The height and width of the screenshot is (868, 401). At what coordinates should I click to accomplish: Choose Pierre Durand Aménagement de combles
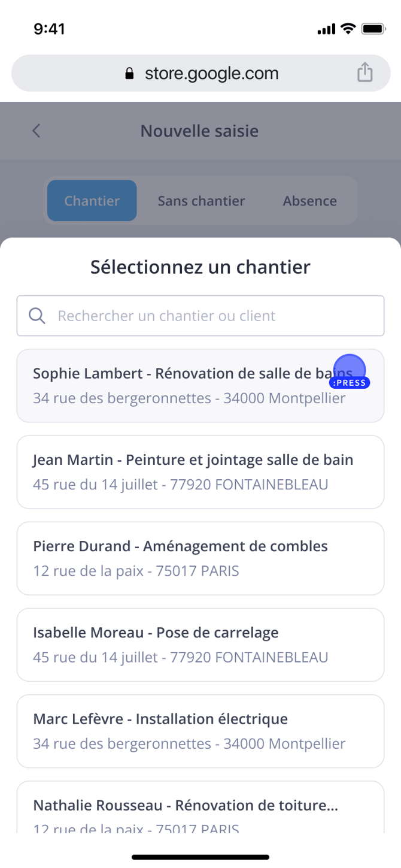pos(200,558)
